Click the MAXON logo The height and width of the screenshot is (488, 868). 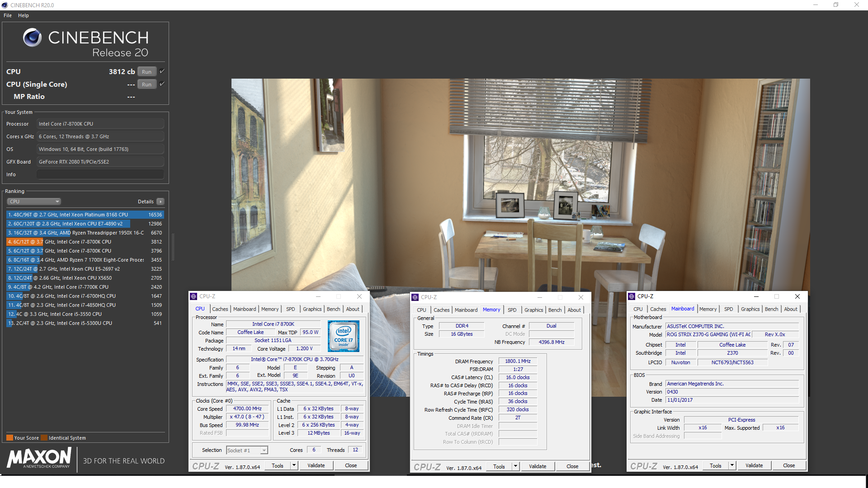39,458
